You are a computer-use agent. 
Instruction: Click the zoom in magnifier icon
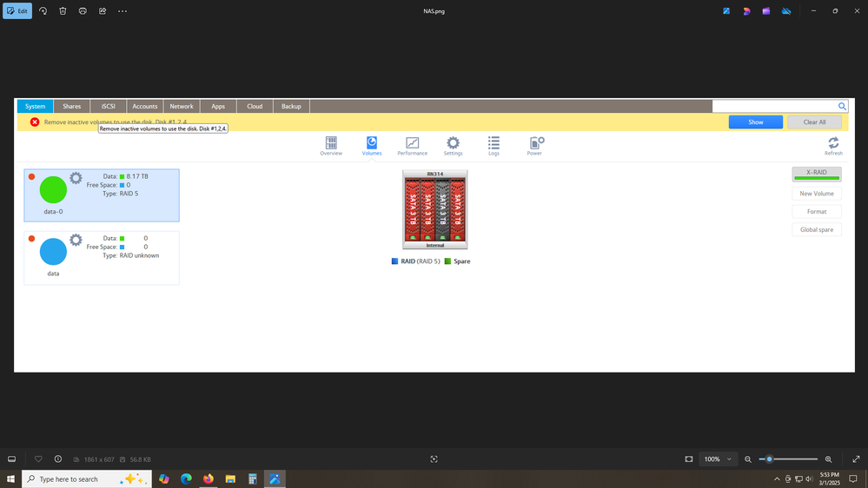pos(828,459)
